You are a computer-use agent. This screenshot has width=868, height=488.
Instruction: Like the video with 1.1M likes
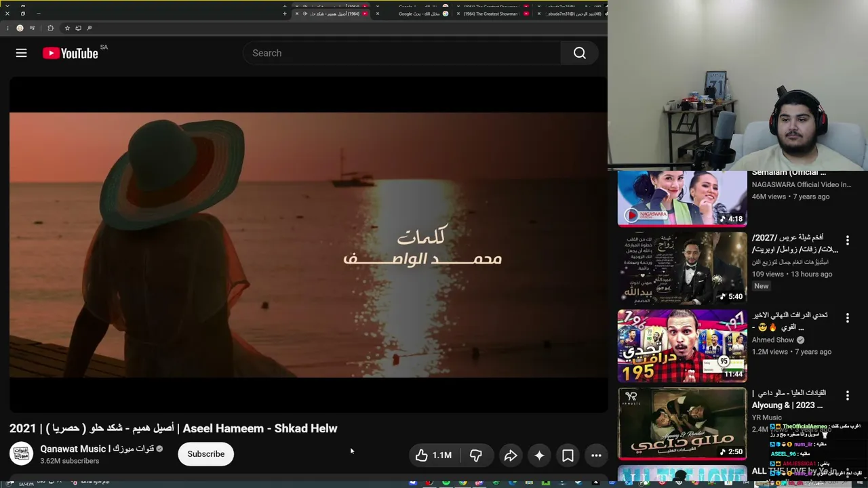434,455
